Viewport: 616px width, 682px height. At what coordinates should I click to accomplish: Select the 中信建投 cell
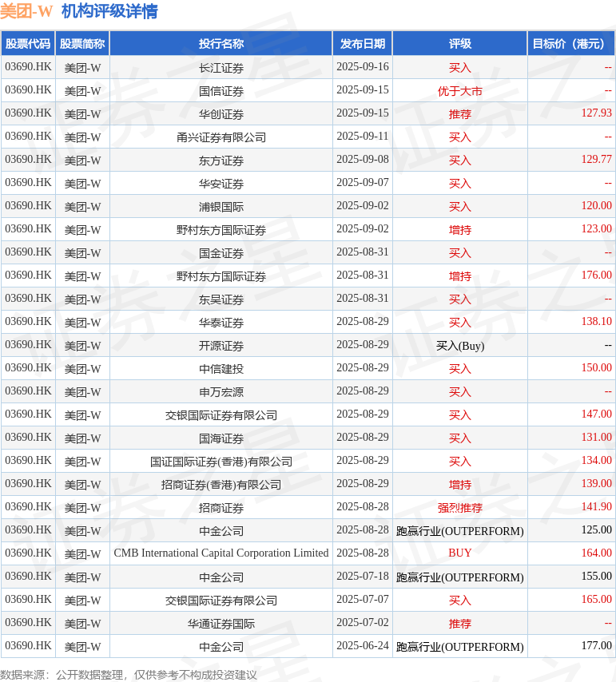[221, 368]
